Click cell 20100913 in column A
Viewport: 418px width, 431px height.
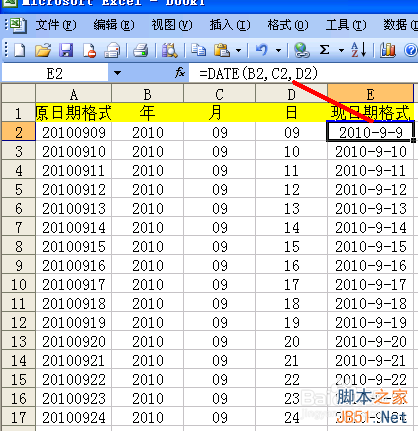[74, 208]
